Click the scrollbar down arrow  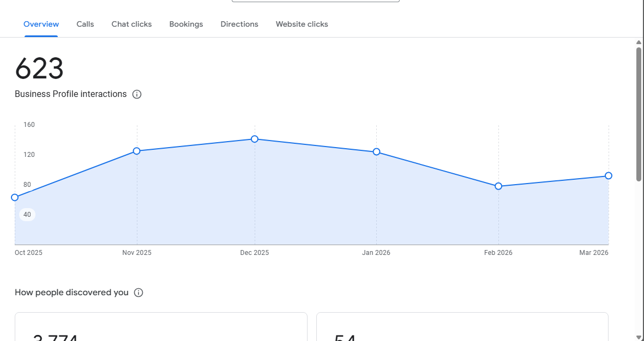639,337
